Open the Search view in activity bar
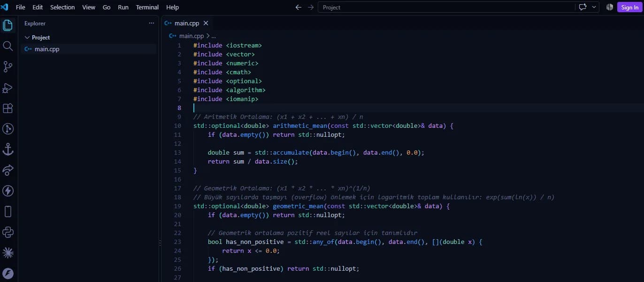 click(x=8, y=46)
